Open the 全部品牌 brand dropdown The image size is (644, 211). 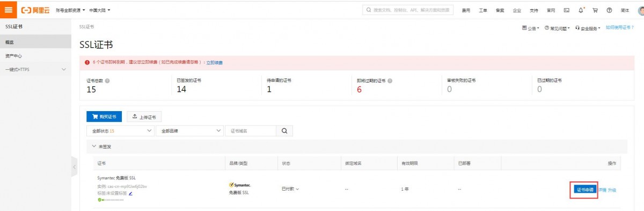coord(189,130)
